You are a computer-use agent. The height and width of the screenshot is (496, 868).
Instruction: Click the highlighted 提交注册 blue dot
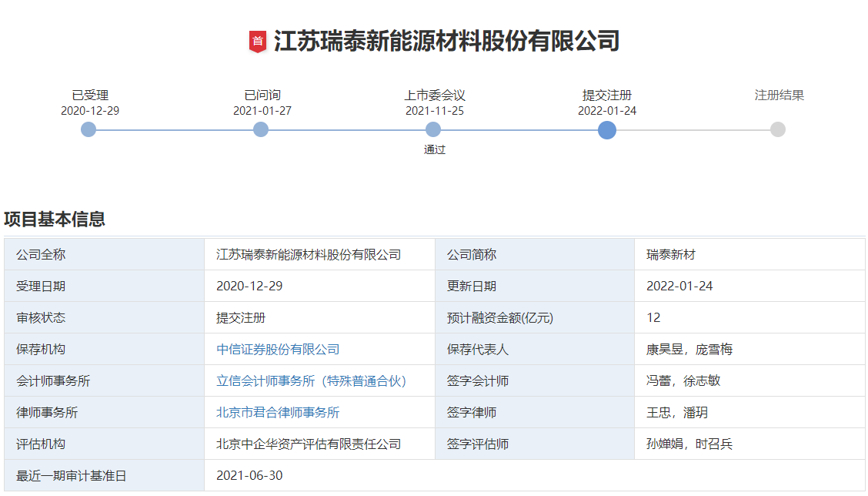pos(607,130)
